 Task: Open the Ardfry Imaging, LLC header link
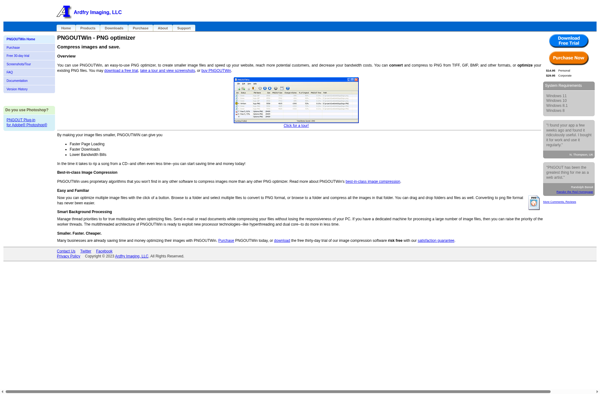click(x=98, y=12)
